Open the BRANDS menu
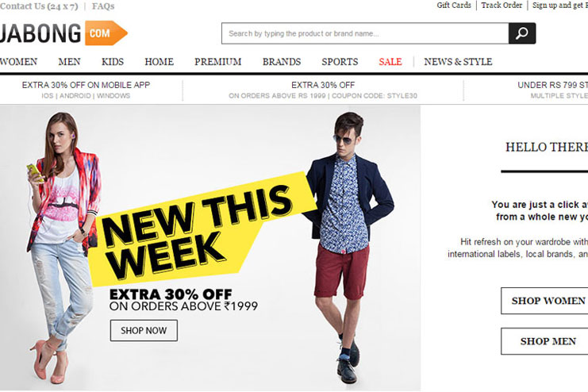588x392 pixels. (x=282, y=62)
